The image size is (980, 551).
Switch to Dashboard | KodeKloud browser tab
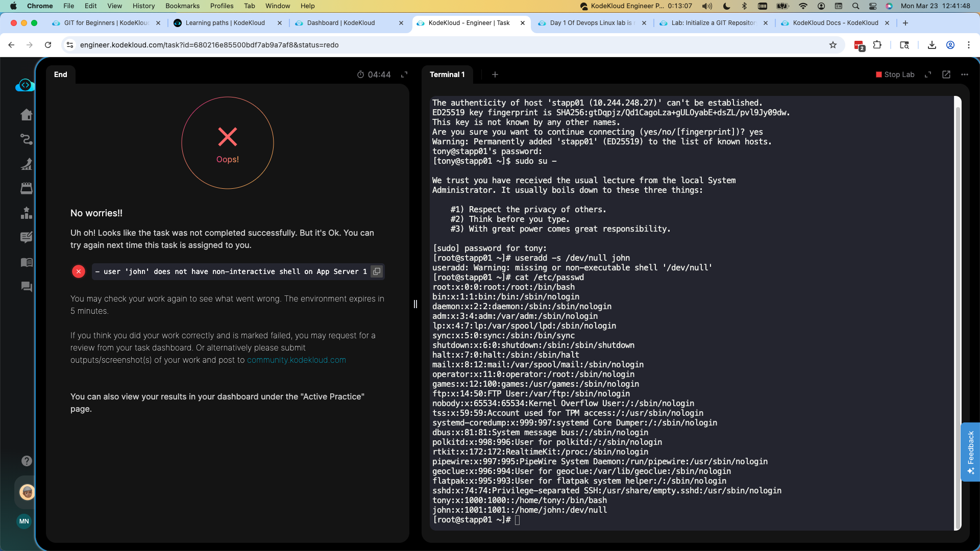coord(341,23)
